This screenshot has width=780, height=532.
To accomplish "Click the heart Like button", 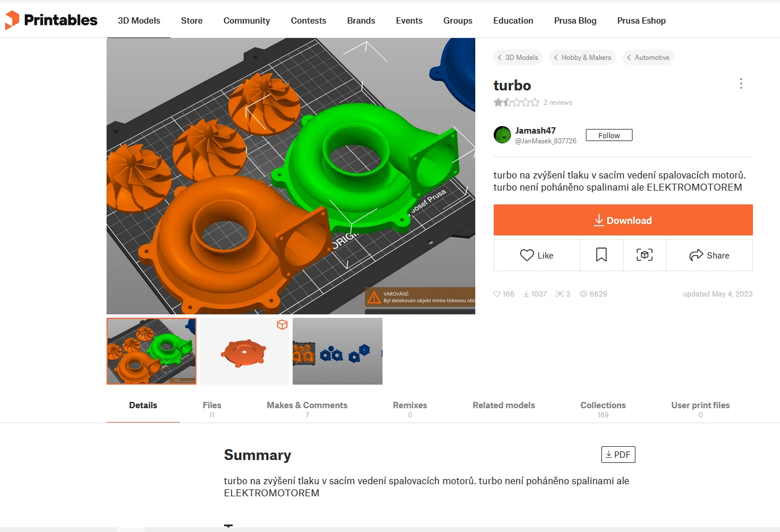I will click(537, 255).
